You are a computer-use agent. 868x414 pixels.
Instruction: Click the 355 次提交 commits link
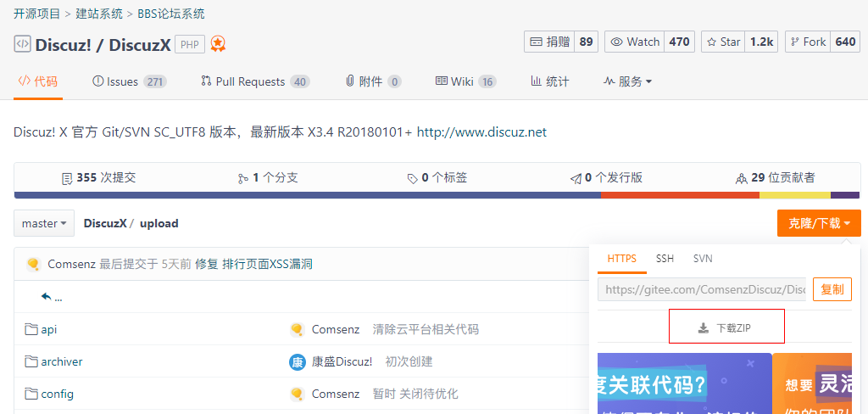coord(98,177)
